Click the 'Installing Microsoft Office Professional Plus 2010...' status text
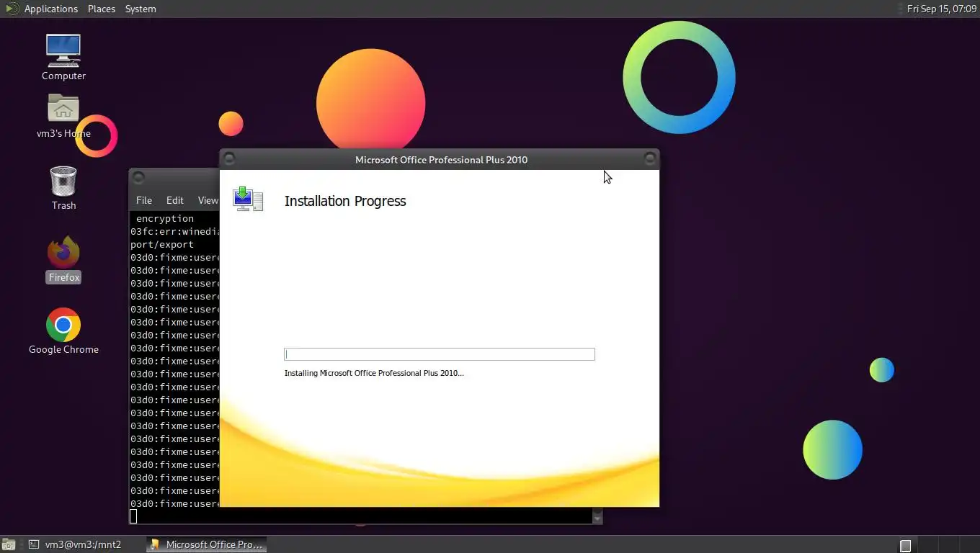 coord(374,373)
